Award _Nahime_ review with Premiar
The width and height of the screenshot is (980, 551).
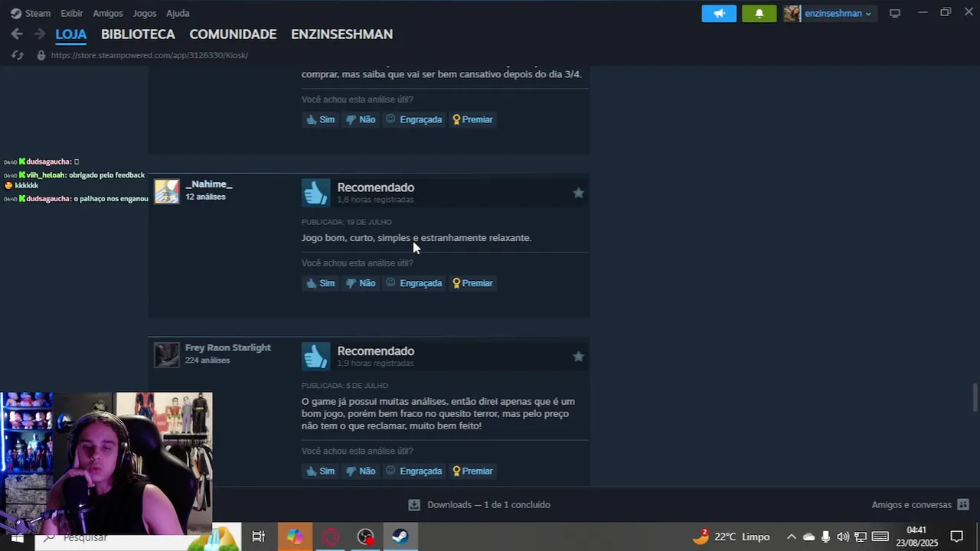(472, 283)
